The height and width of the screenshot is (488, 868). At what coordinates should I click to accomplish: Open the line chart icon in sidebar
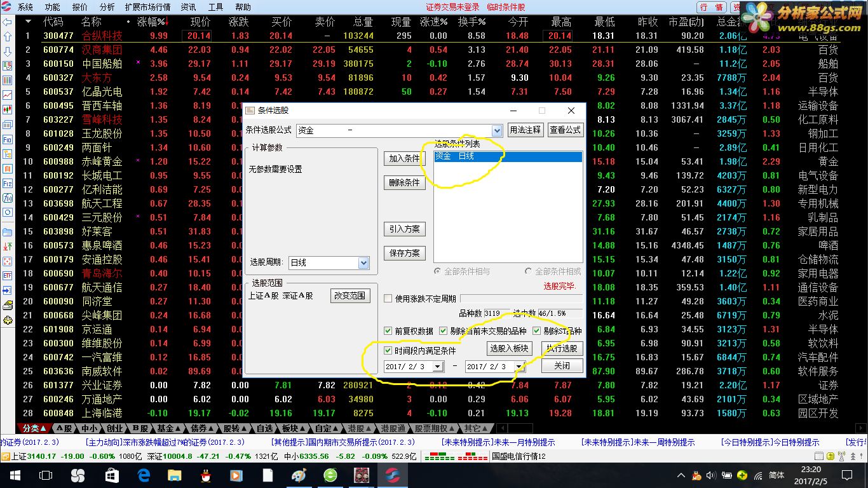[8, 95]
